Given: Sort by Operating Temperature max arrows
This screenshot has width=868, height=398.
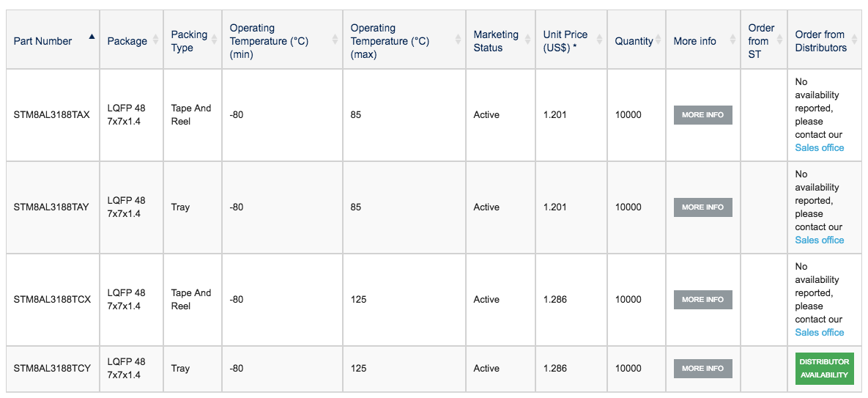Looking at the screenshot, I should point(458,40).
